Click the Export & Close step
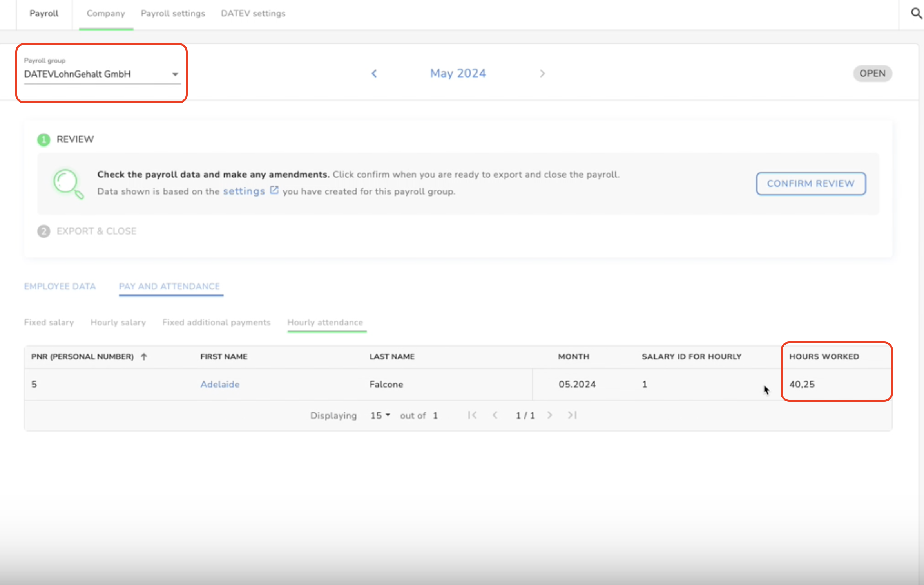 tap(96, 231)
